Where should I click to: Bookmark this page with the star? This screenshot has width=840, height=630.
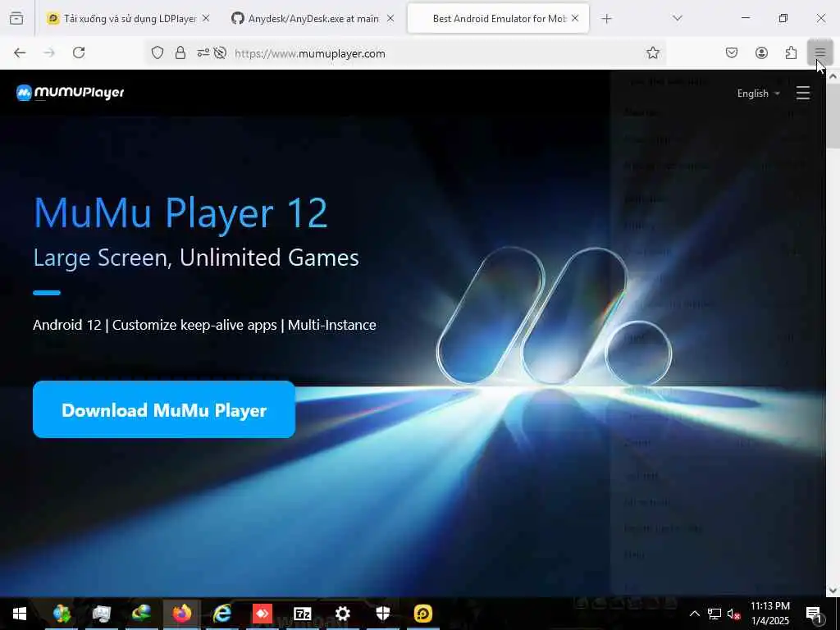(x=652, y=52)
